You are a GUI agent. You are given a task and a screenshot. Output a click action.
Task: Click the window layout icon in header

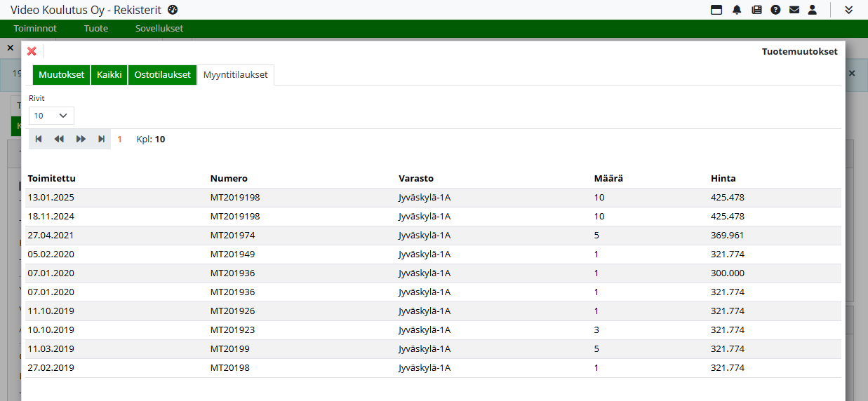click(716, 10)
